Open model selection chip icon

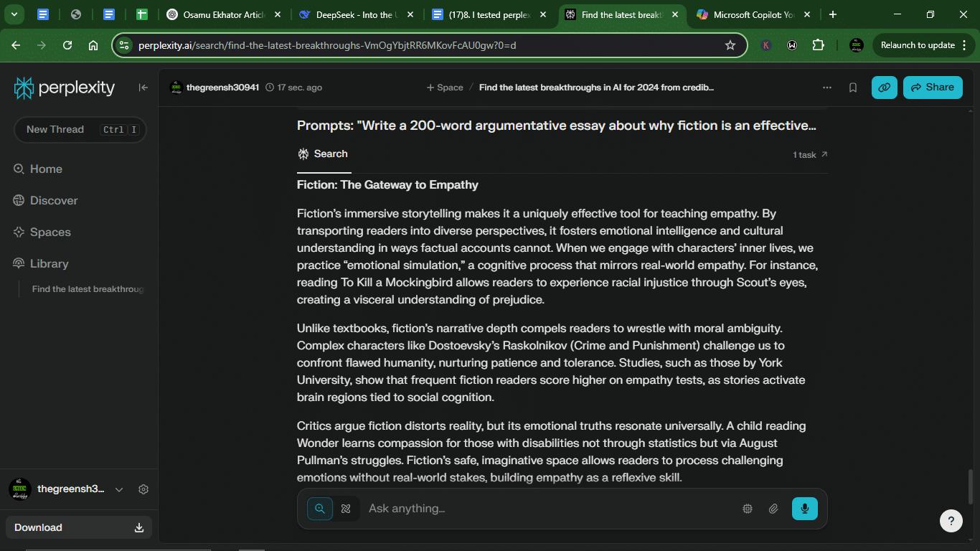point(748,509)
